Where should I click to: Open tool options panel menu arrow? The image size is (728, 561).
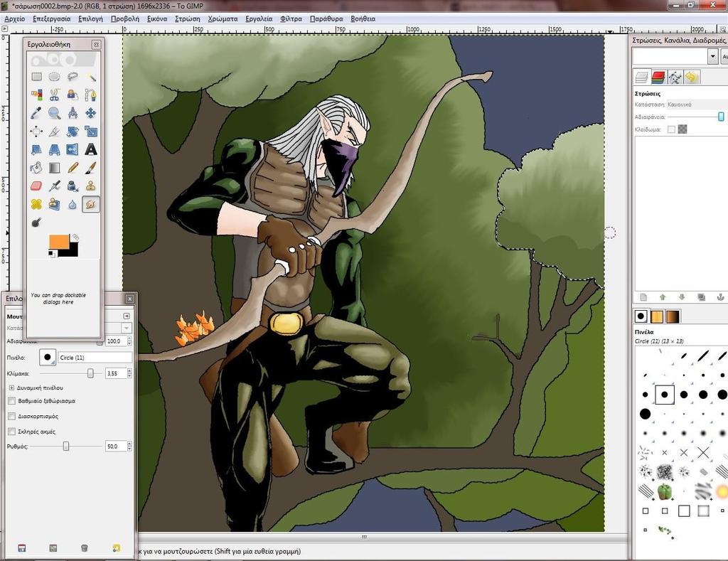[127, 316]
